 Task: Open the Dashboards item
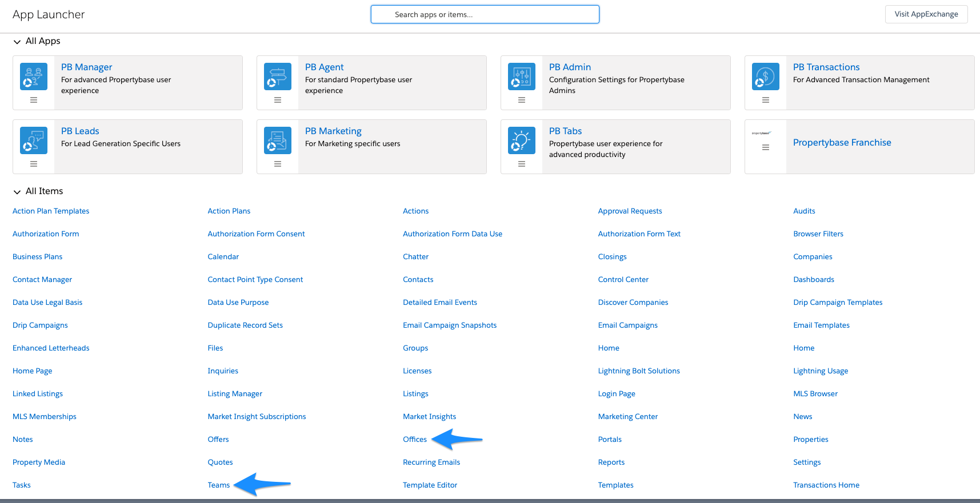pyautogui.click(x=814, y=279)
